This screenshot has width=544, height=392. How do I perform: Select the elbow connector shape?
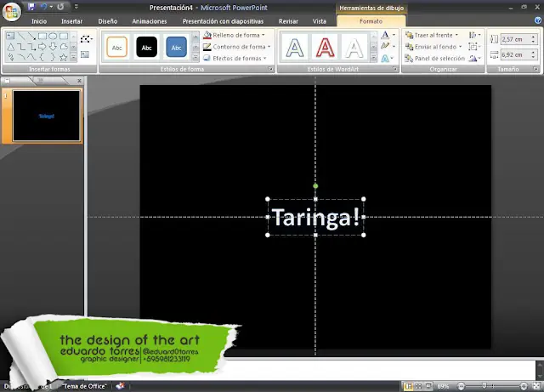21,47
